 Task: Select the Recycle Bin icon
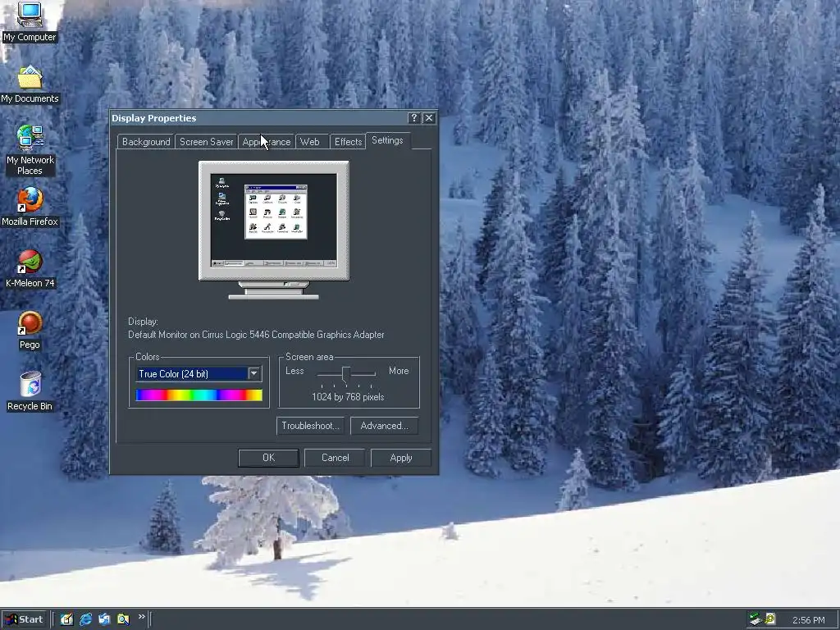pos(30,391)
